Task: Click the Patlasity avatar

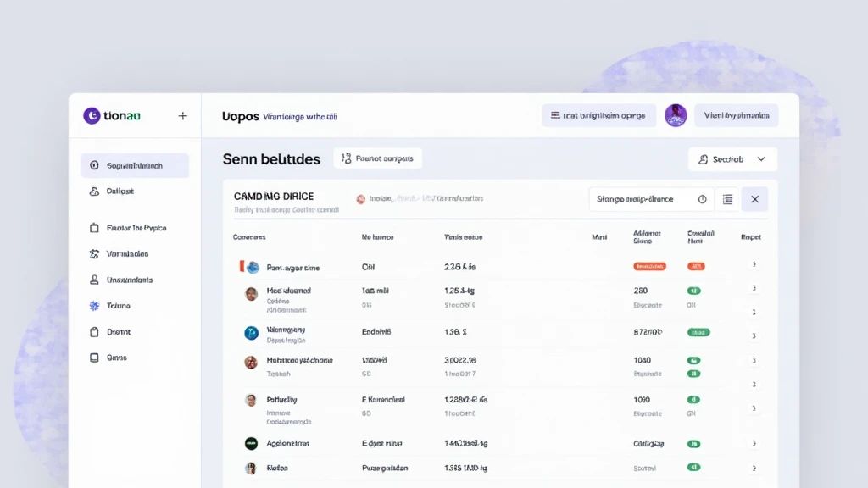Action: click(251, 400)
